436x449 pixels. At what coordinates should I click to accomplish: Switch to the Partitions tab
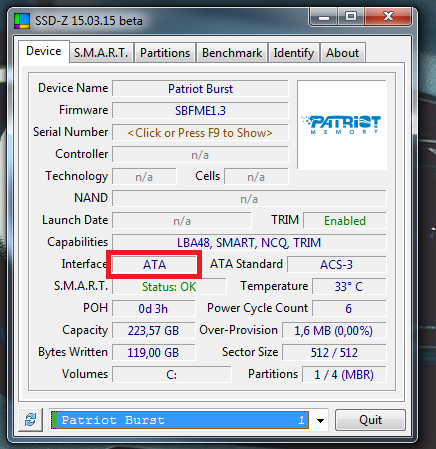[x=165, y=53]
